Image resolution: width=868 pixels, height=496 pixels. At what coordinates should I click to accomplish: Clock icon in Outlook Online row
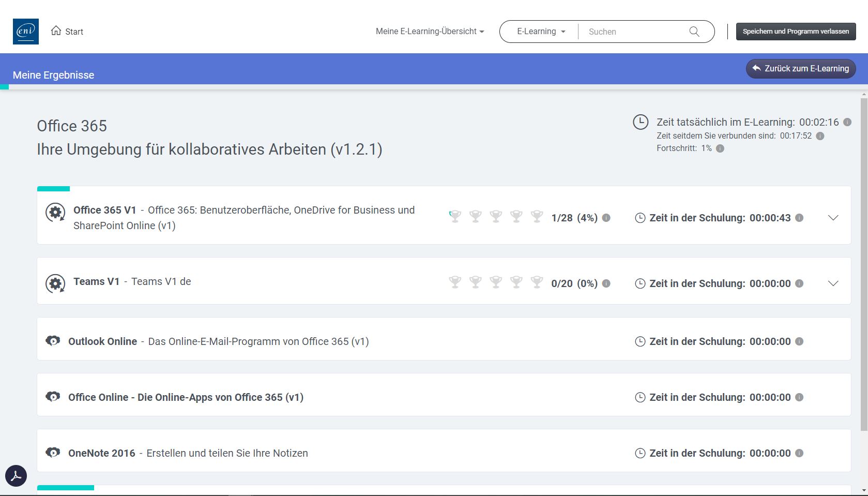point(640,341)
